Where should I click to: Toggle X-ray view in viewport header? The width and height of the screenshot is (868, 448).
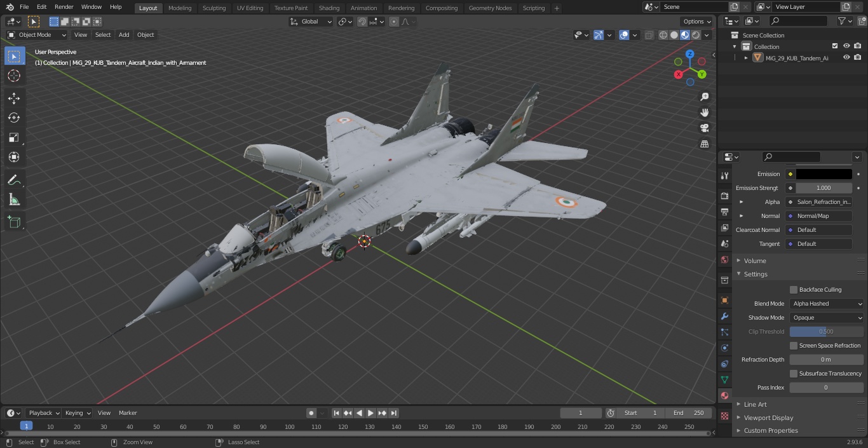click(x=649, y=35)
